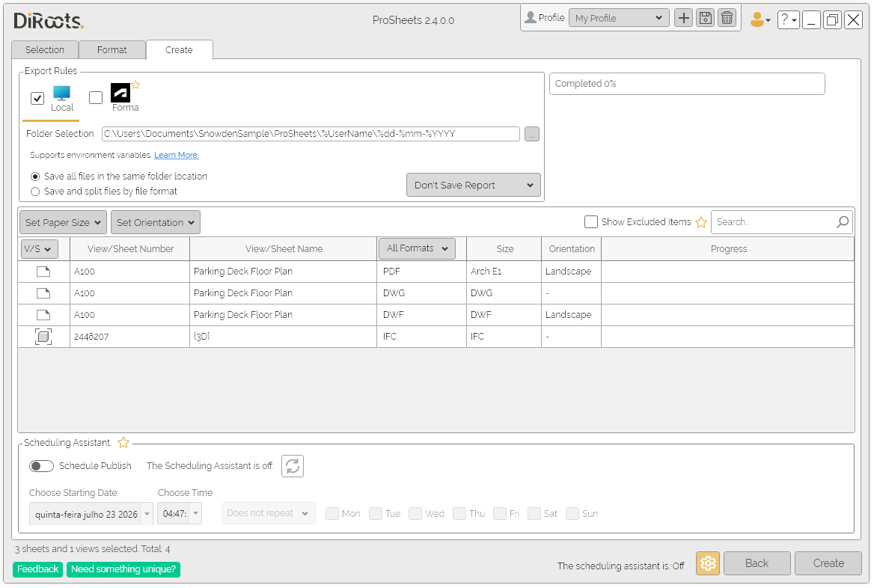Open the All Formats filter dropdown
Screen dimensions: 874x588
[x=417, y=248]
